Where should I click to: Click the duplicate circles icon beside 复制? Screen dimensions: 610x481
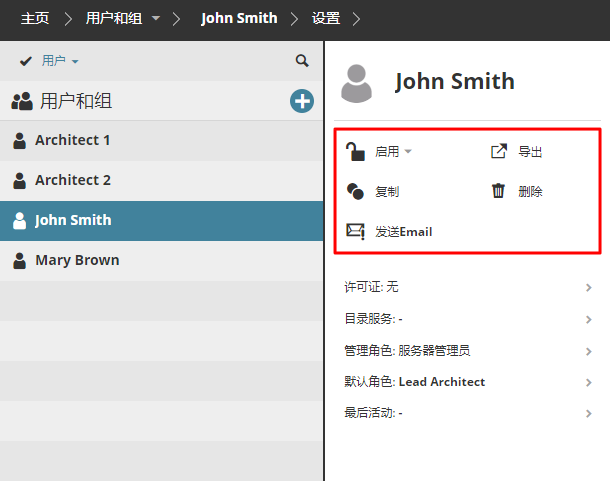click(x=355, y=191)
